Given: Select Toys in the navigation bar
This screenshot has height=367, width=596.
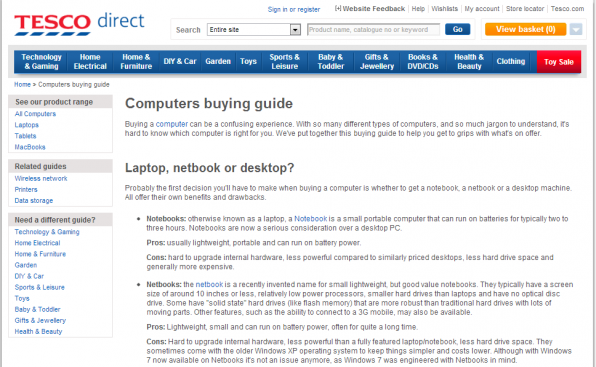Looking at the screenshot, I should tap(248, 62).
